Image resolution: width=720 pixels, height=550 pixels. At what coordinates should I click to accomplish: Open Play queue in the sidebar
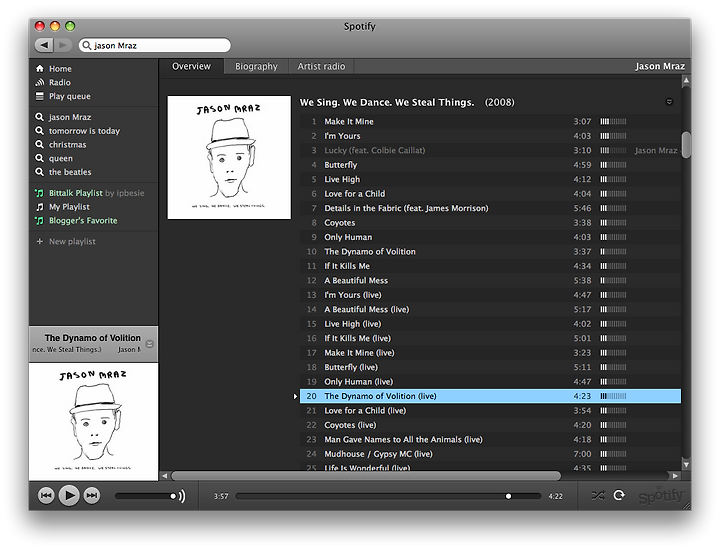63,96
